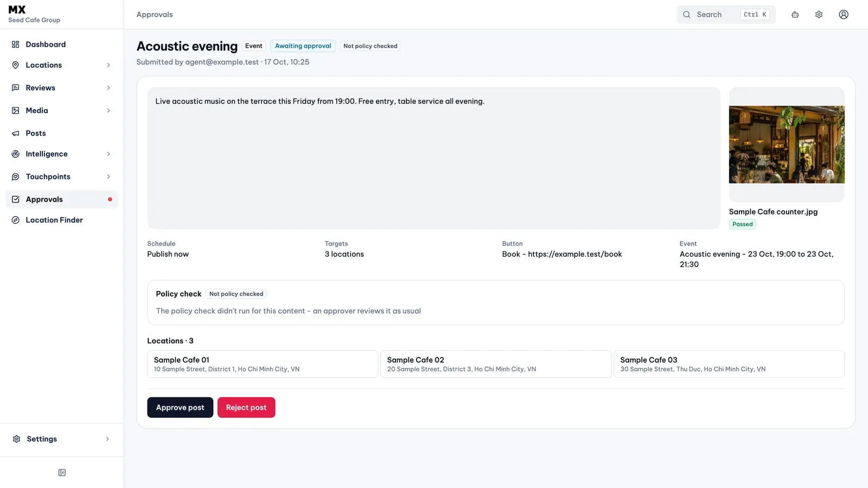Expand the Media submenu chevron
This screenshot has width=868, height=488.
[x=108, y=111]
